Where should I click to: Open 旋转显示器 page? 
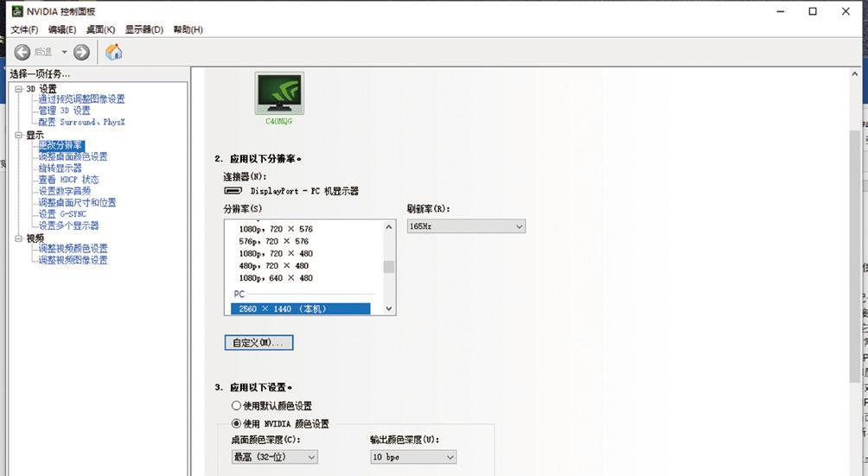(x=60, y=168)
